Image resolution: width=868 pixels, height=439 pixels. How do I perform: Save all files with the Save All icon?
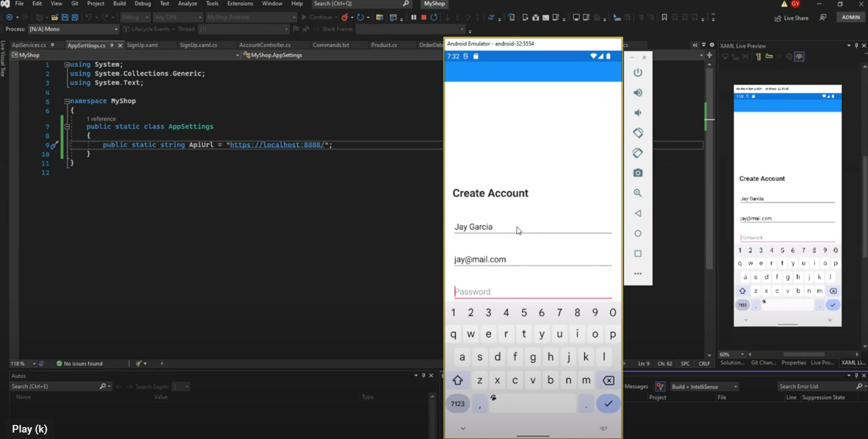tap(75, 17)
